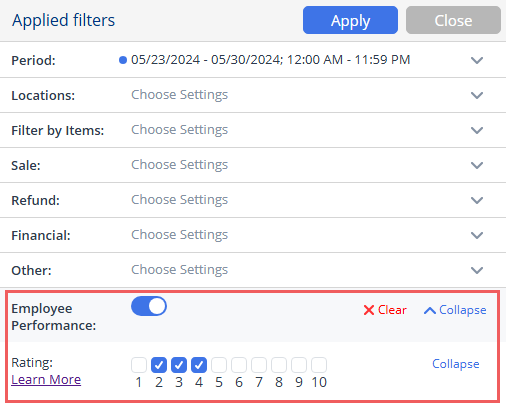The image size is (506, 412).
Task: Click the Period date range text
Action: [x=270, y=60]
